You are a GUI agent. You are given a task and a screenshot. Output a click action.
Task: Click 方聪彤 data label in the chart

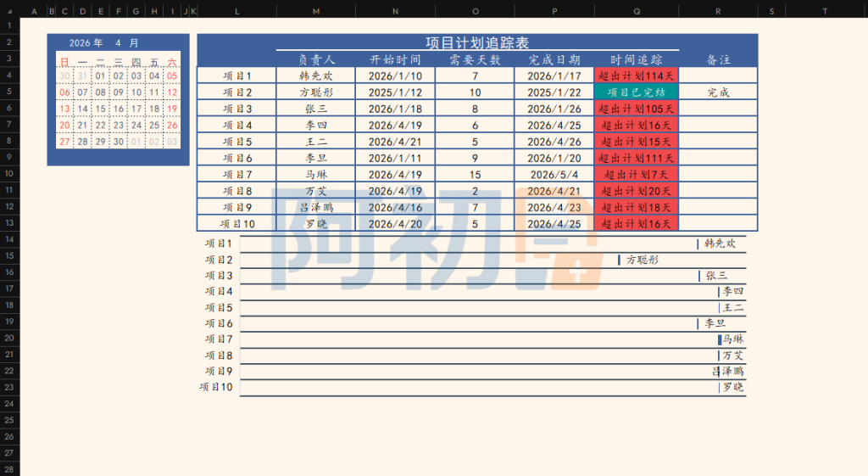(x=643, y=260)
